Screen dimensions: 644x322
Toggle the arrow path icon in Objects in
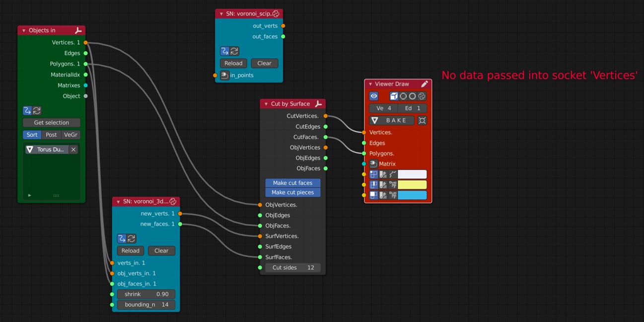(28, 111)
